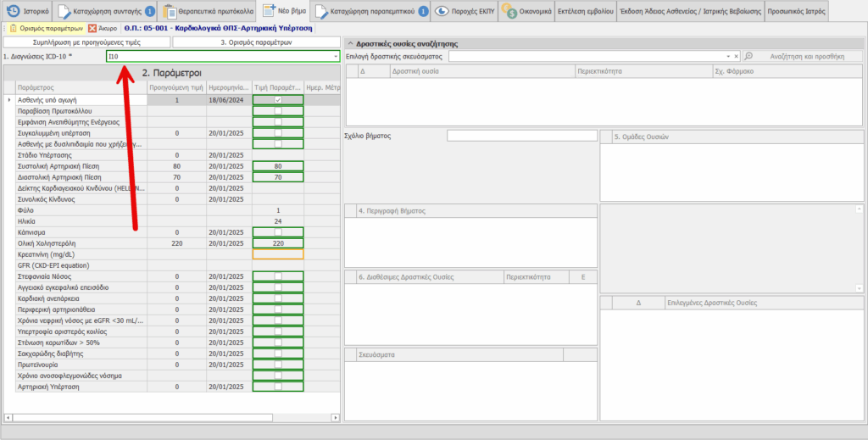868x440 pixels.
Task: Toggle the Ασθενής υπό αγωγή checkbox
Action: 278,100
